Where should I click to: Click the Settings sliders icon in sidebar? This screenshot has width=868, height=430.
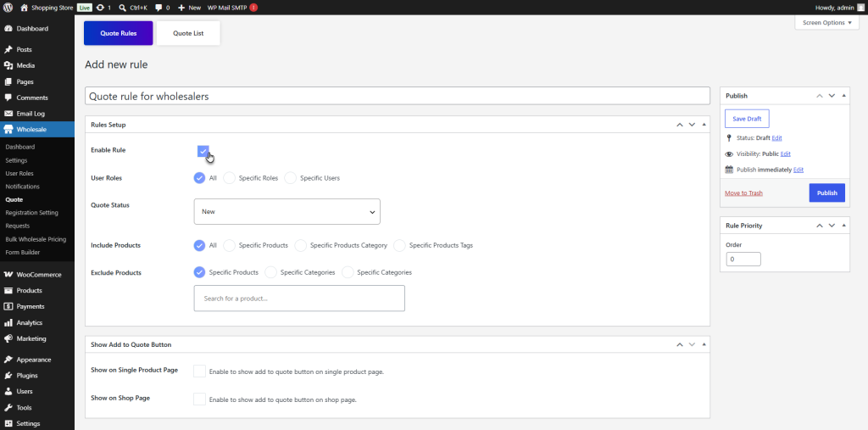(x=8, y=423)
